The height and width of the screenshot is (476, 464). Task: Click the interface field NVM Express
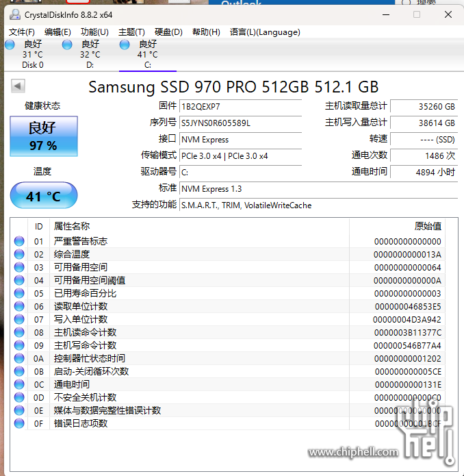(x=240, y=139)
